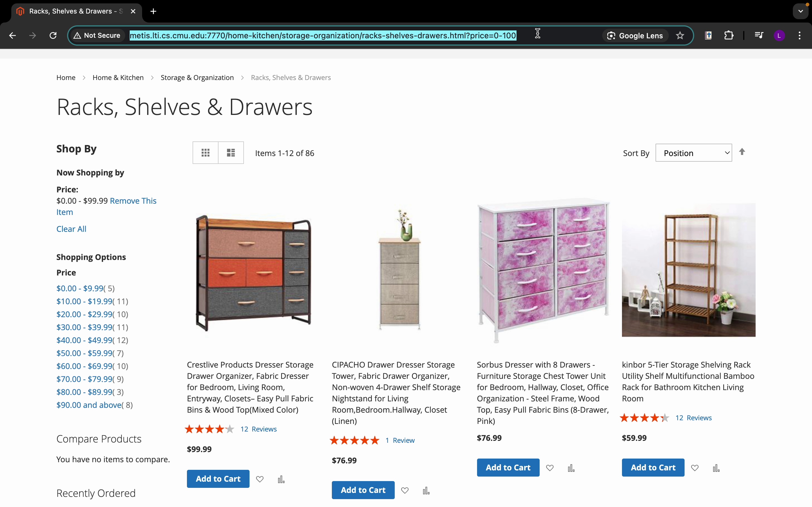The height and width of the screenshot is (507, 812).
Task: Add kinbor shelving rack to compare
Action: [716, 468]
